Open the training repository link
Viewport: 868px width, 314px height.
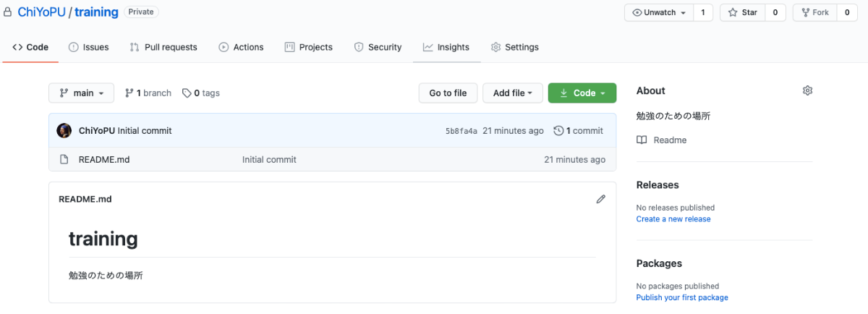click(96, 12)
